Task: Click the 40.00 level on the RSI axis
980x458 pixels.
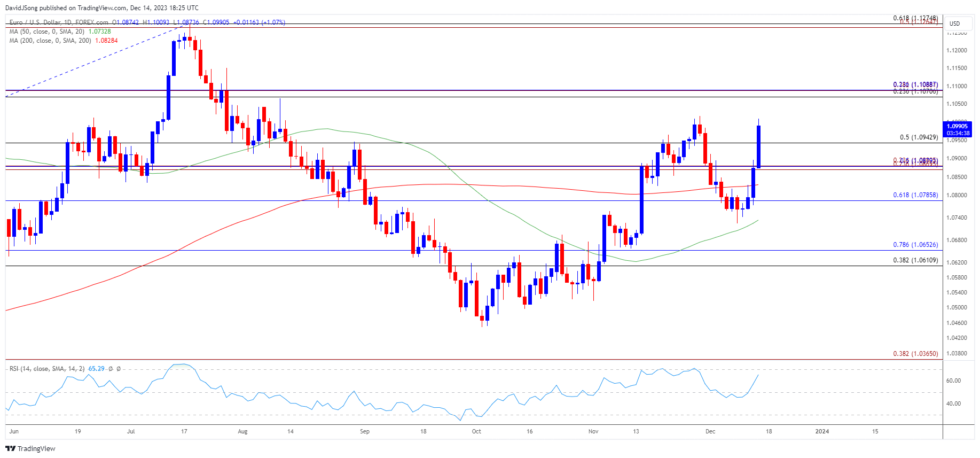Action: (953, 404)
